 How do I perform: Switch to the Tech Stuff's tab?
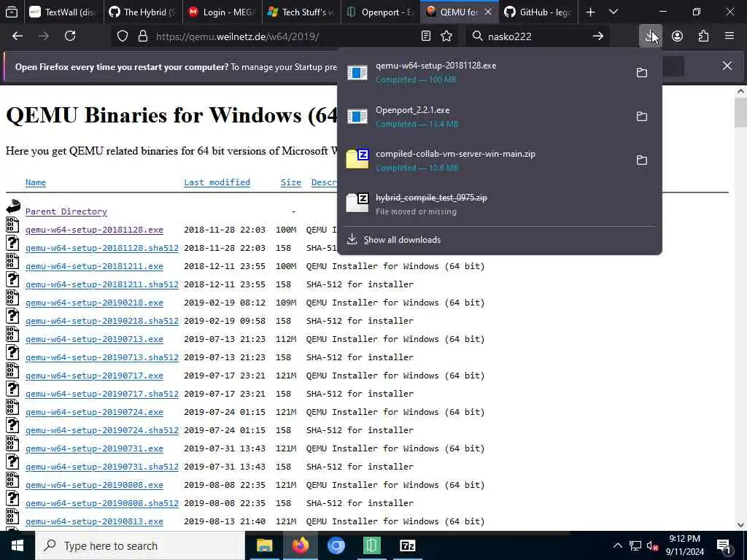301,12
